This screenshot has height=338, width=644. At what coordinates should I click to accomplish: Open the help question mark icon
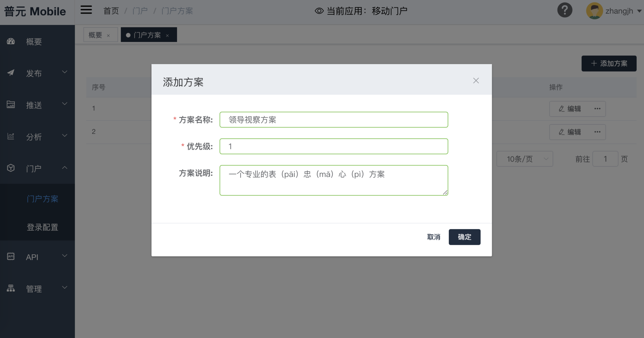tap(565, 10)
